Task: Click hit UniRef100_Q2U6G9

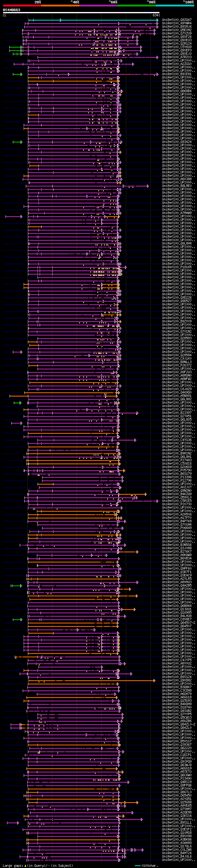Action: coord(177,467)
